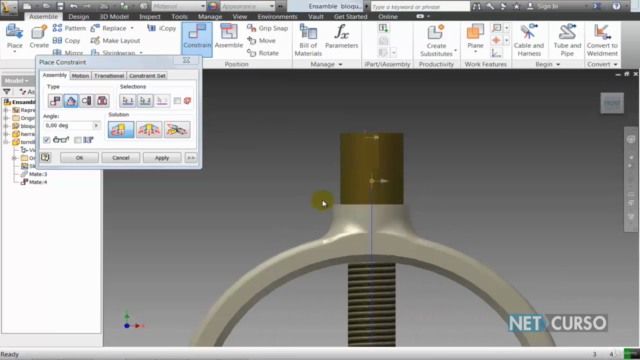The image size is (640, 360).
Task: Select the Angle constraint type icon
Action: click(x=71, y=100)
